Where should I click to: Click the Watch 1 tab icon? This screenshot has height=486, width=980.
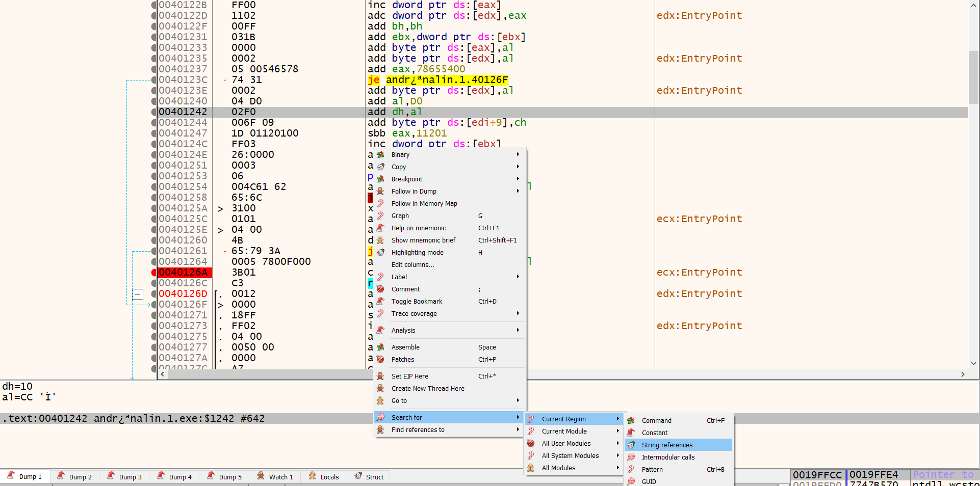tap(261, 476)
